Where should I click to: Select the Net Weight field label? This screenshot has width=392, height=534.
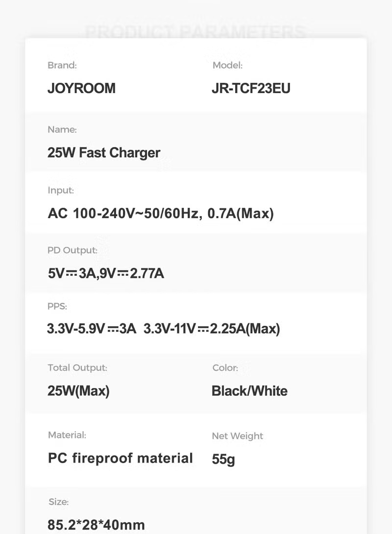(238, 436)
